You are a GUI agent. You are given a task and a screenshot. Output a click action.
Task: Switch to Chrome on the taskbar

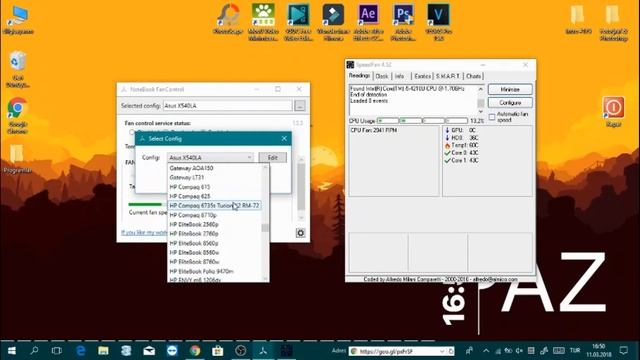(x=195, y=351)
